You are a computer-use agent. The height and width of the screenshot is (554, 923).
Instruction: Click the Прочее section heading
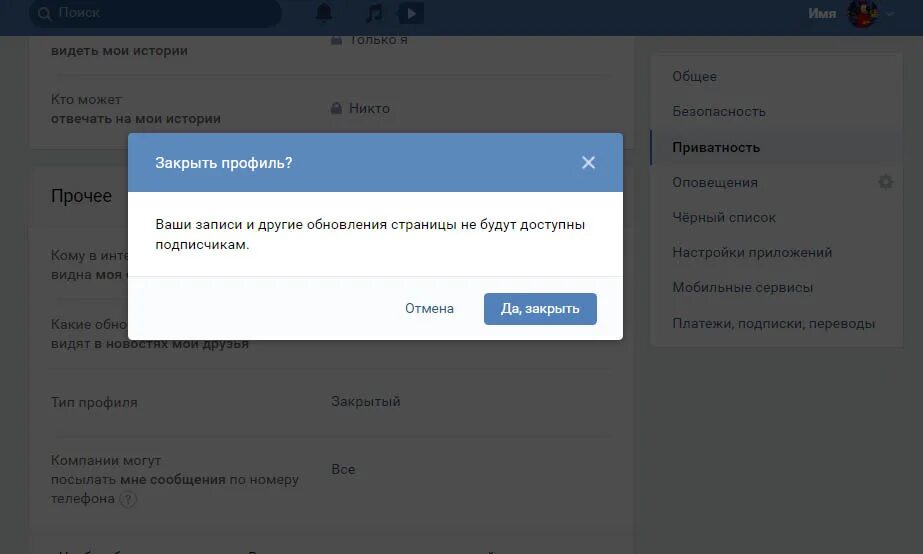81,195
